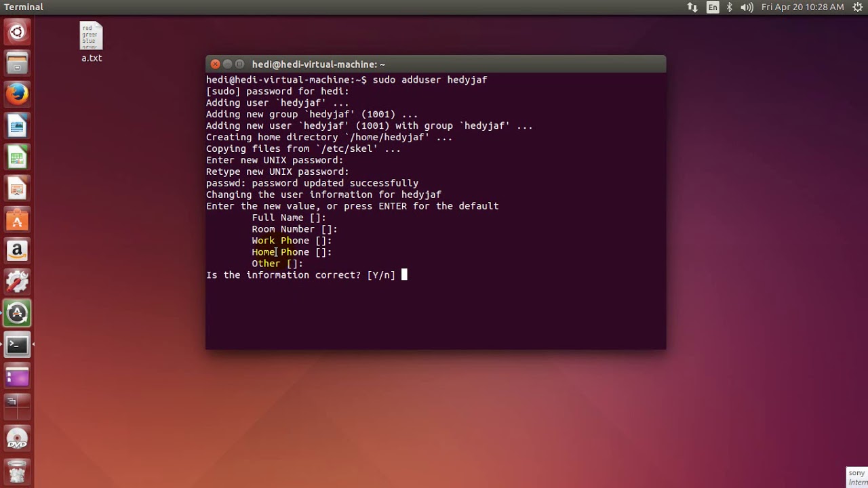
Task: Click 'Adding new group hedyjaf (1001)' line
Action: coord(312,114)
